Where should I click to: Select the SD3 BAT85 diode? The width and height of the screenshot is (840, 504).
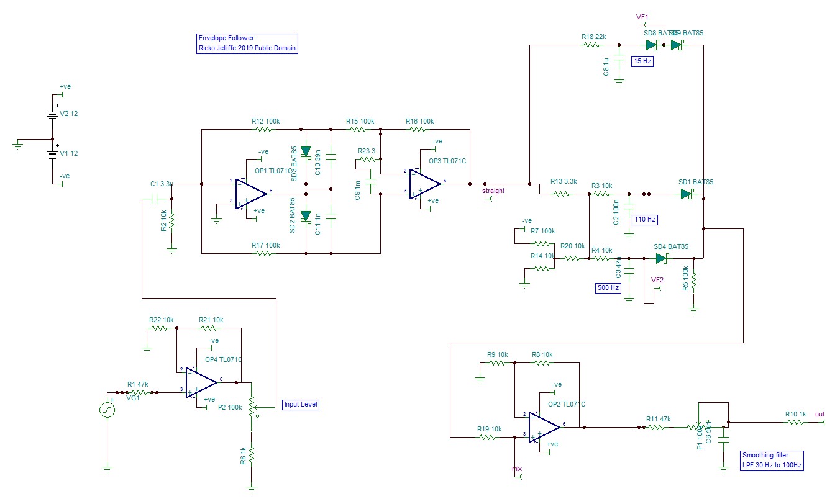[306, 151]
